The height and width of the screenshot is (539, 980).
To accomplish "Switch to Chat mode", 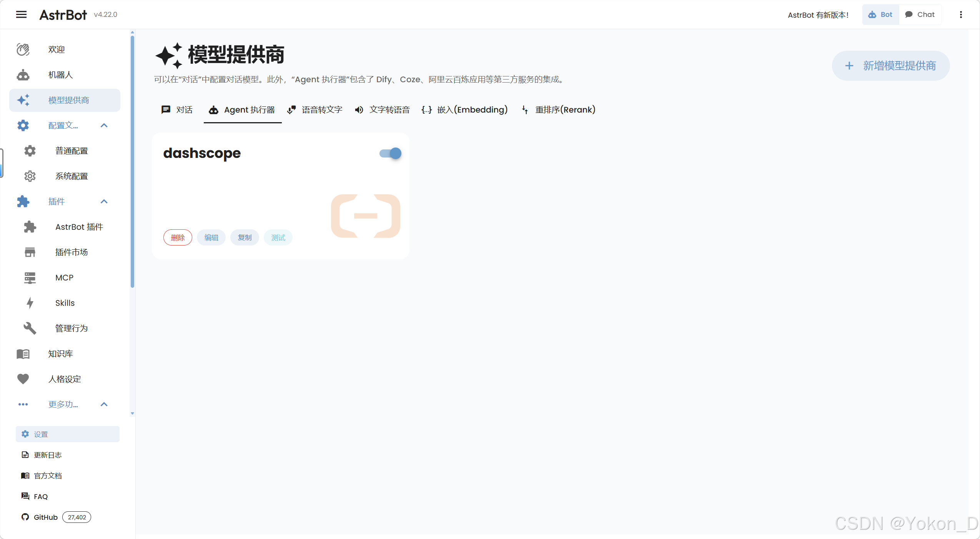I will 920,15.
